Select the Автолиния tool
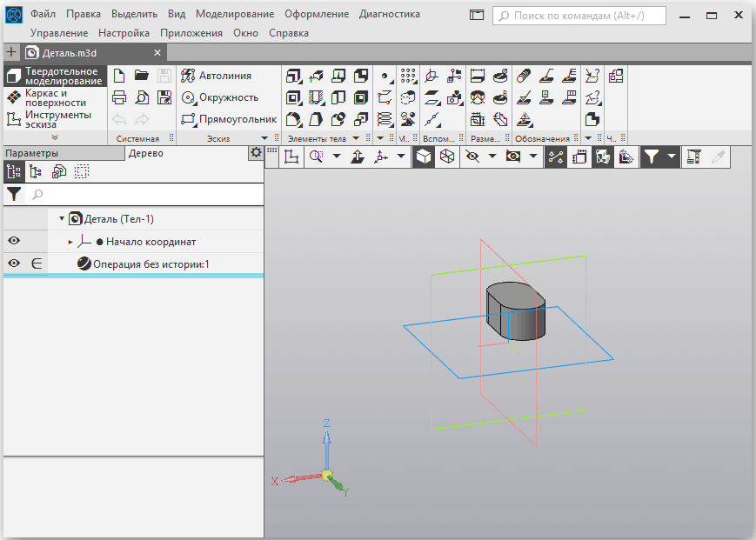The image size is (756, 540). coord(216,76)
